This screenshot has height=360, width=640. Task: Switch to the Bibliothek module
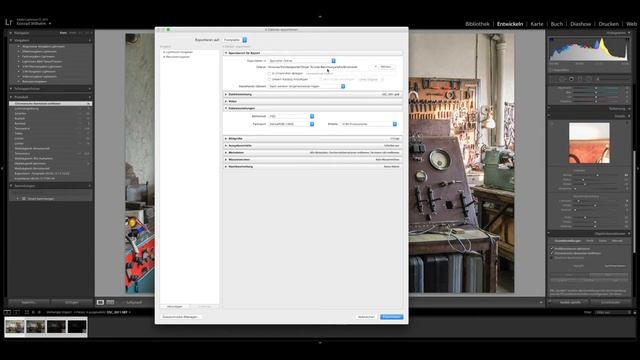(x=477, y=24)
